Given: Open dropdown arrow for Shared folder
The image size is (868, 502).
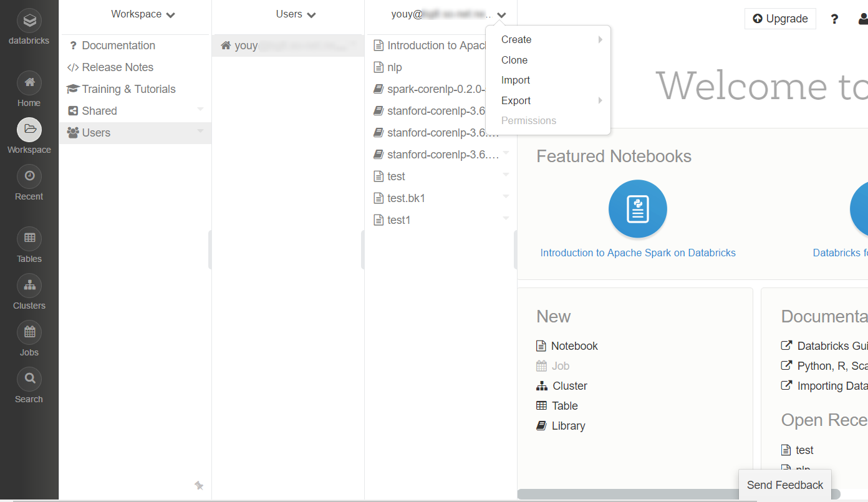Looking at the screenshot, I should (x=200, y=109).
